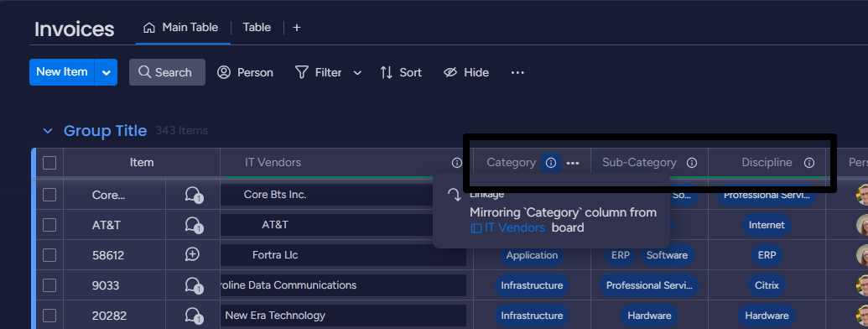This screenshot has width=868, height=329.
Task: Click Infrastructure category in row 20282
Action: coord(532,316)
